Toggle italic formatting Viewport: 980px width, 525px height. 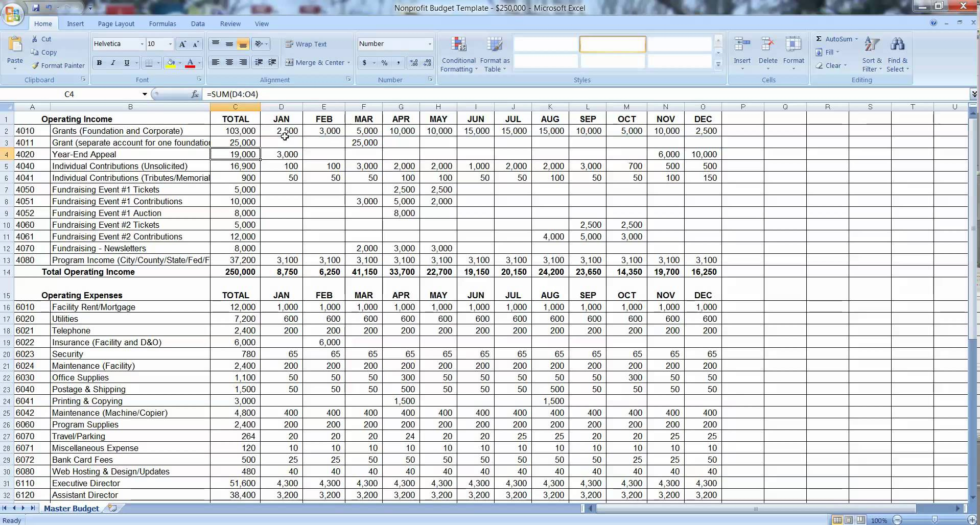[x=113, y=63]
